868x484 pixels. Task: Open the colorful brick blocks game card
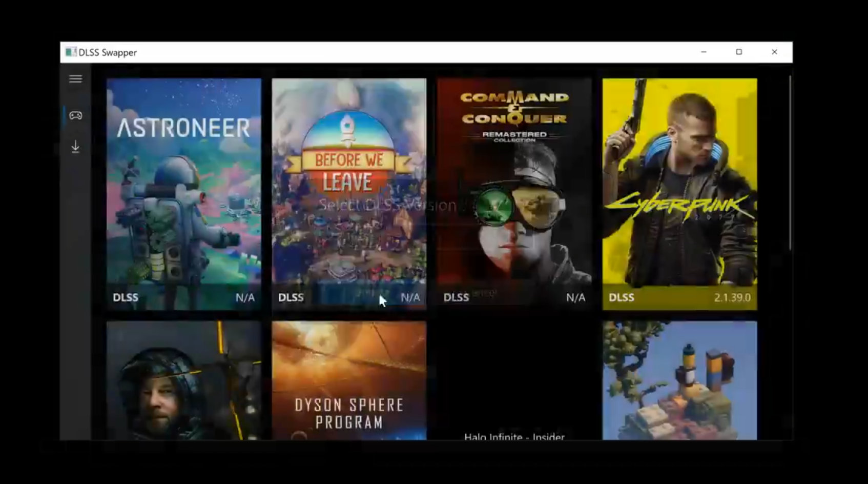click(679, 380)
